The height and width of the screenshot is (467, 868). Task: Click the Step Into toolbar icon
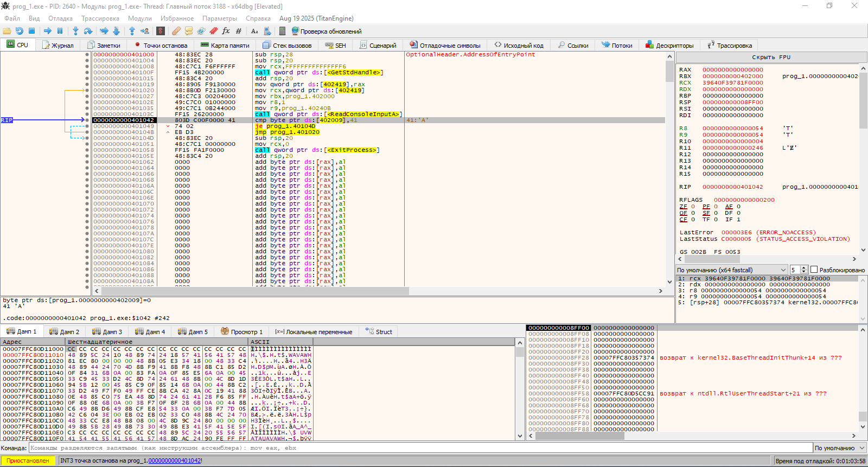pyautogui.click(x=75, y=31)
